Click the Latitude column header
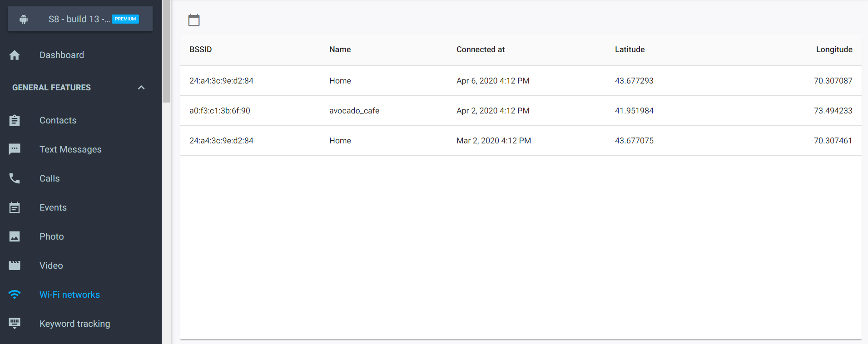868x344 pixels. 630,49
